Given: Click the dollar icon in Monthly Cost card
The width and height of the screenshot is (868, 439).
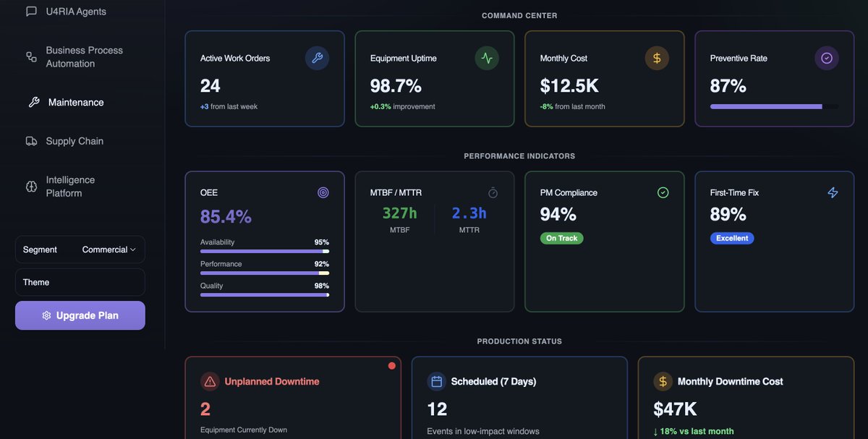Looking at the screenshot, I should (x=657, y=58).
